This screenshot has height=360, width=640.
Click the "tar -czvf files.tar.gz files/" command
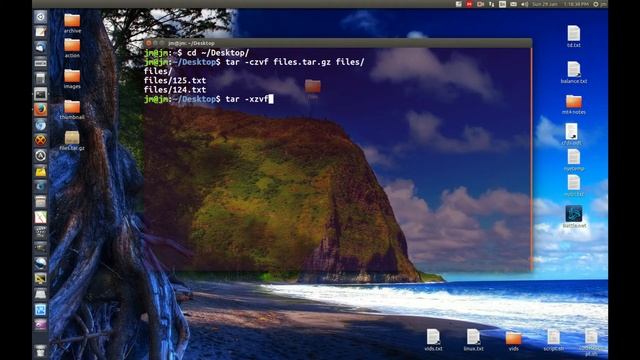coord(295,62)
